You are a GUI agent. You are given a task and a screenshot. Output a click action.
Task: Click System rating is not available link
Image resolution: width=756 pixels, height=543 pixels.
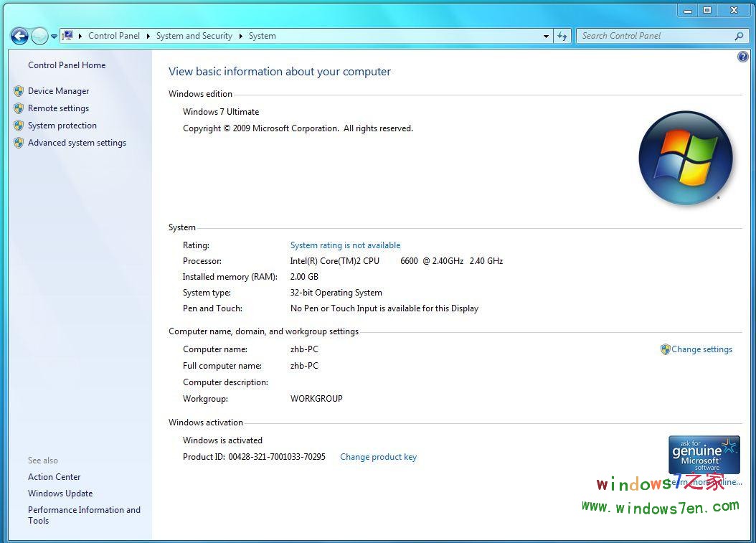[345, 245]
